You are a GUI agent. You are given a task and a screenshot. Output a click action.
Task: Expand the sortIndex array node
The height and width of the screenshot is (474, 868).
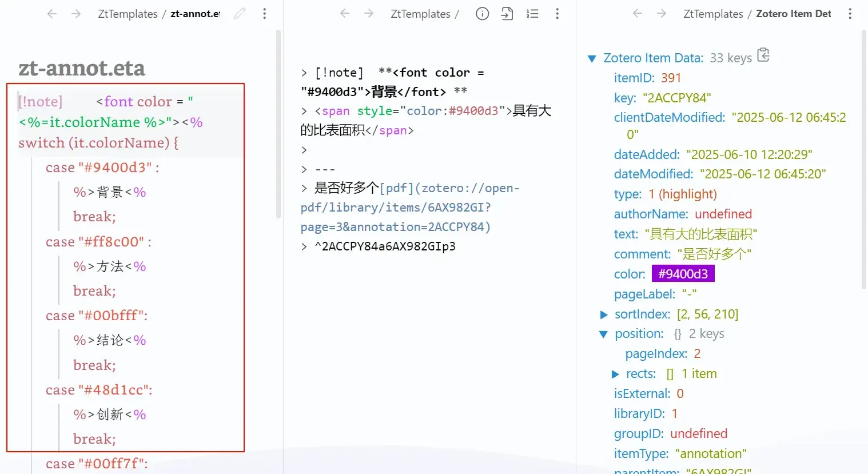pyautogui.click(x=604, y=314)
